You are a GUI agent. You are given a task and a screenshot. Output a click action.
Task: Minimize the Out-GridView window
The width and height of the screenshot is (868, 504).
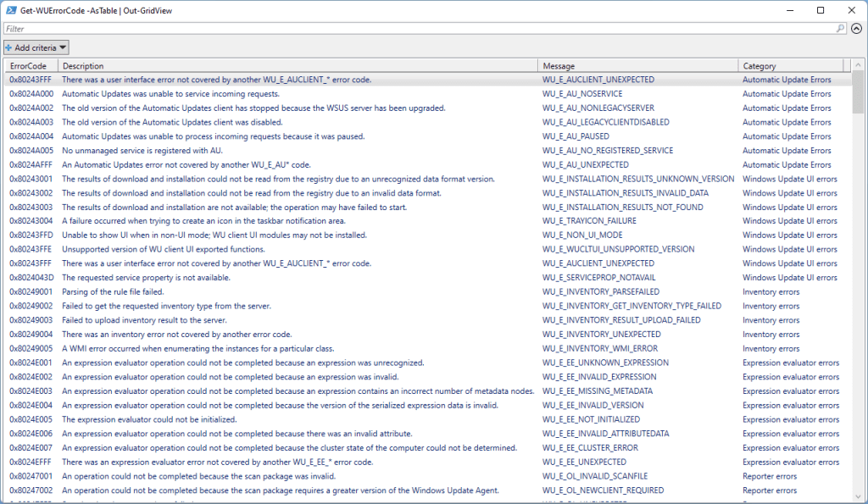782,10
